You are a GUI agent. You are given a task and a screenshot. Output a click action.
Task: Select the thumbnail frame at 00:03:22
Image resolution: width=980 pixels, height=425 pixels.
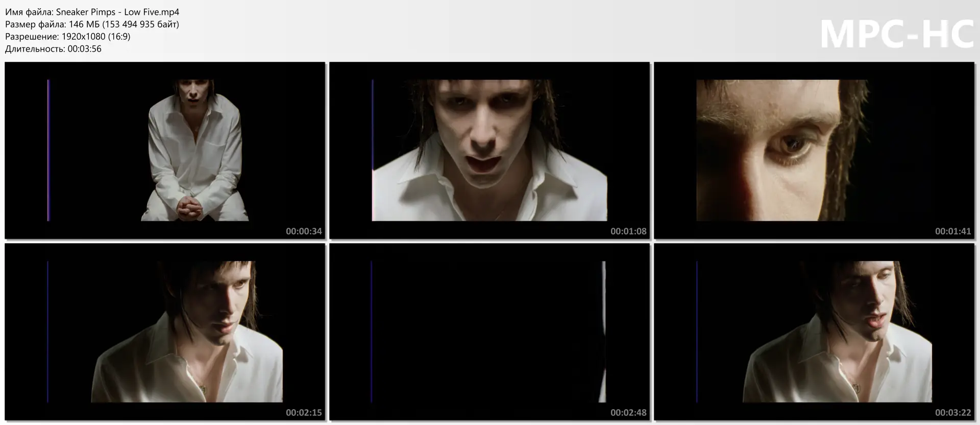[814, 332]
